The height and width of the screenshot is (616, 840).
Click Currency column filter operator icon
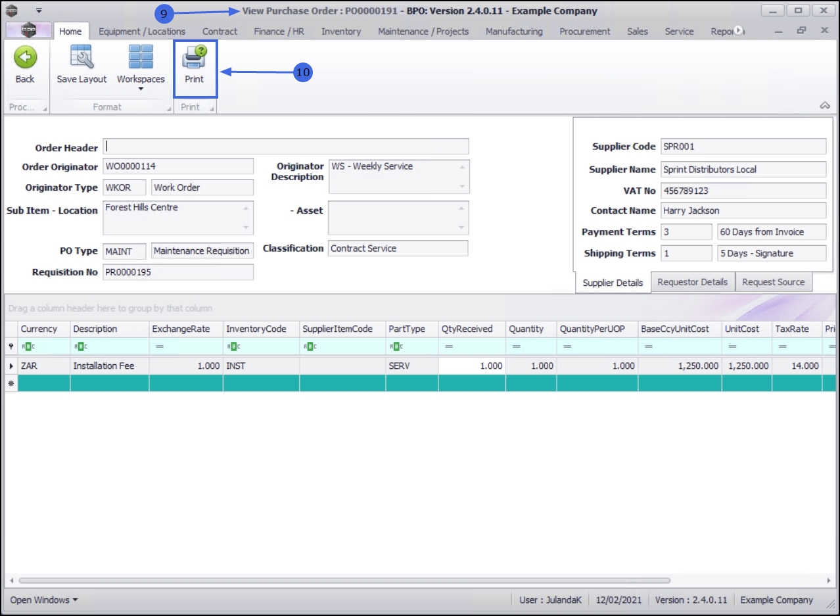(28, 346)
